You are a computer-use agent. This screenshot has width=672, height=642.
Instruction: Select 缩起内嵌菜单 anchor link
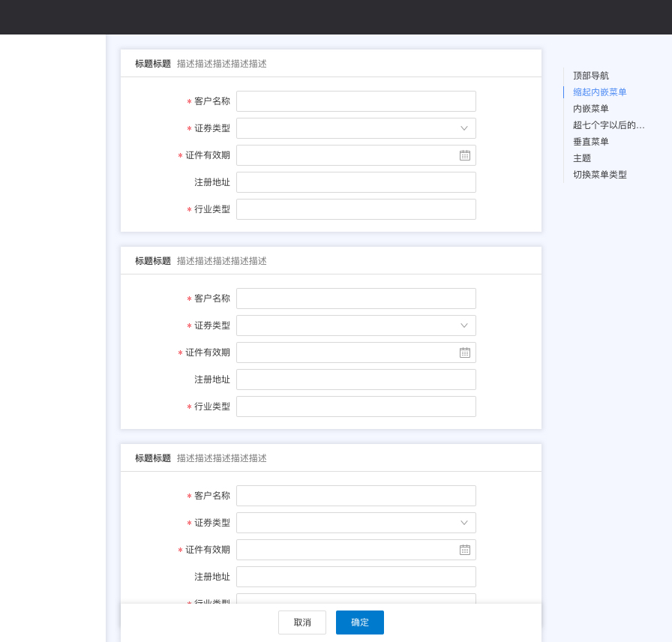click(x=599, y=91)
